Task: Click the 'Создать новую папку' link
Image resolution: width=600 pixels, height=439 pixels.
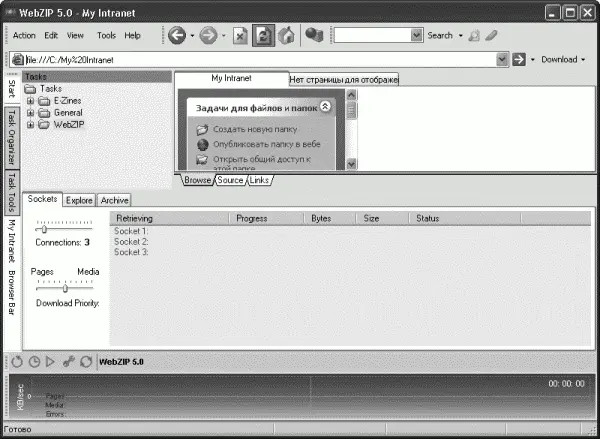Action: click(x=253, y=130)
